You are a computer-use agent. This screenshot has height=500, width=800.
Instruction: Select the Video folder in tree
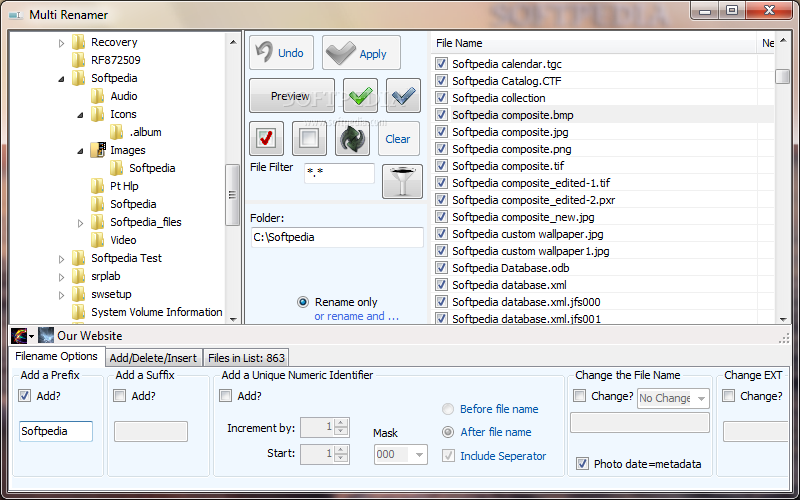click(x=123, y=240)
